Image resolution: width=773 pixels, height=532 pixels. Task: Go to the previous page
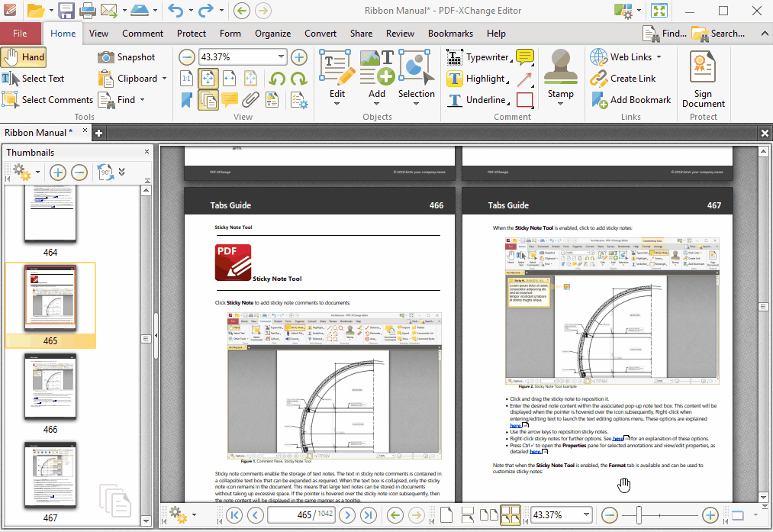(256, 515)
